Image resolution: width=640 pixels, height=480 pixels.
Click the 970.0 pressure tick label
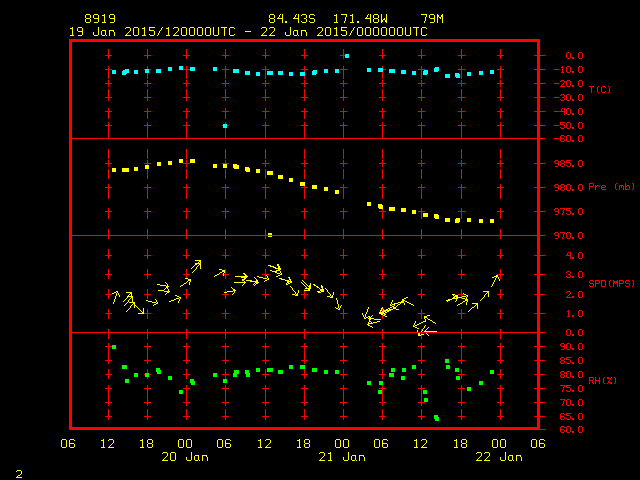[x=569, y=236]
